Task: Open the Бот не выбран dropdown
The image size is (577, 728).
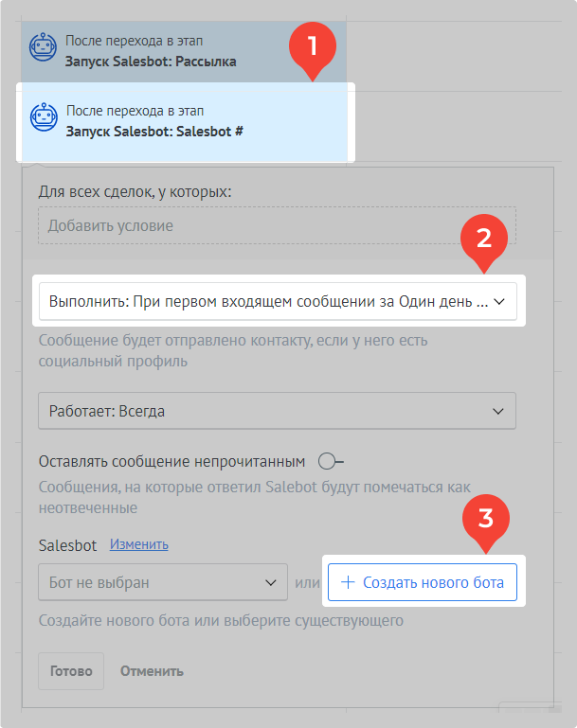Action: 162,582
